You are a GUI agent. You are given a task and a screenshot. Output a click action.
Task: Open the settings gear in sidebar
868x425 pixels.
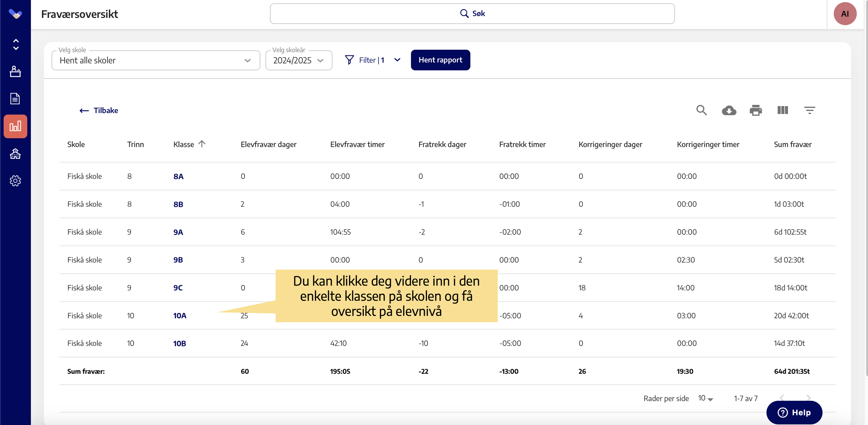15,181
